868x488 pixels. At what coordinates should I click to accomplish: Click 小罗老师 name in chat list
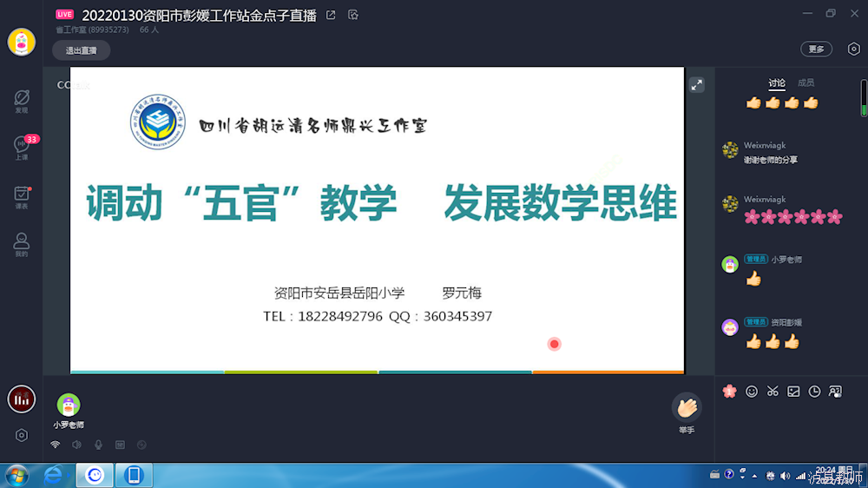(x=786, y=260)
